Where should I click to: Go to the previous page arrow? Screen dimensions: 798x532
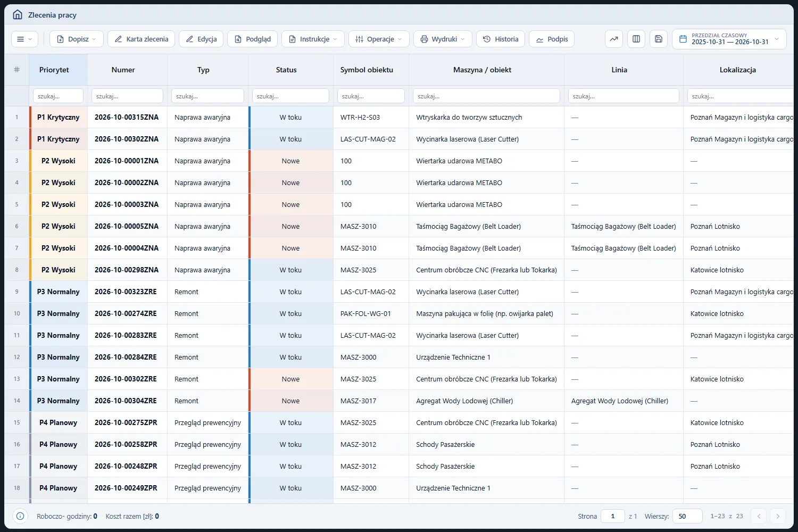[x=759, y=516]
